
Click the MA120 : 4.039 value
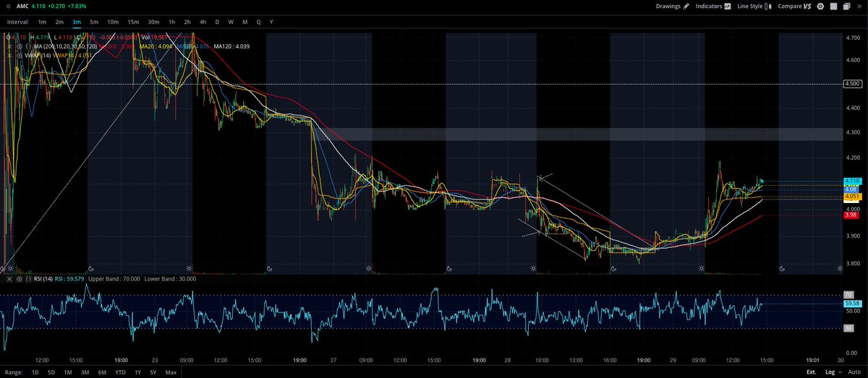click(x=232, y=46)
